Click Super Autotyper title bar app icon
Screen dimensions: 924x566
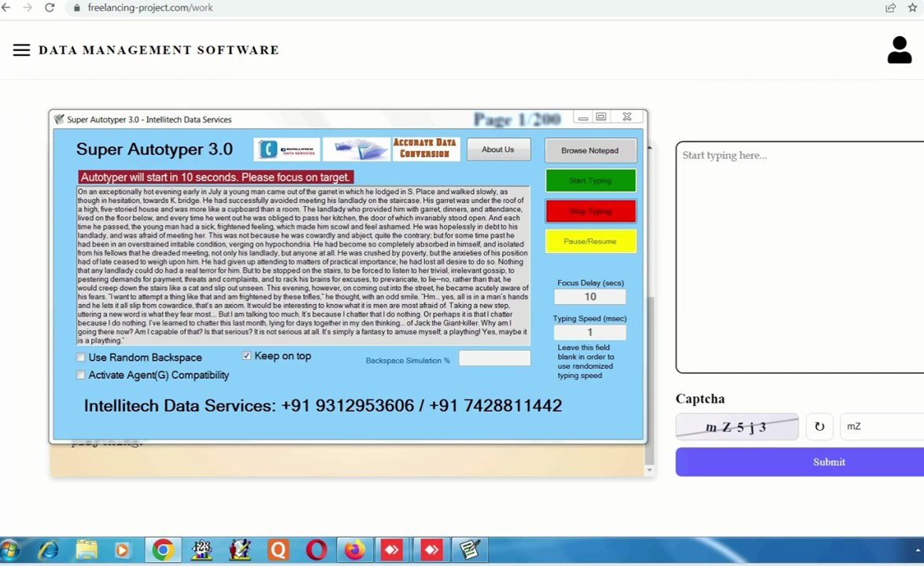[59, 119]
